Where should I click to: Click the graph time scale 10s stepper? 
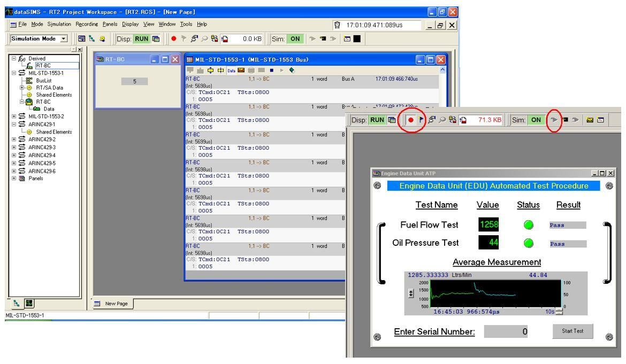pos(558,312)
